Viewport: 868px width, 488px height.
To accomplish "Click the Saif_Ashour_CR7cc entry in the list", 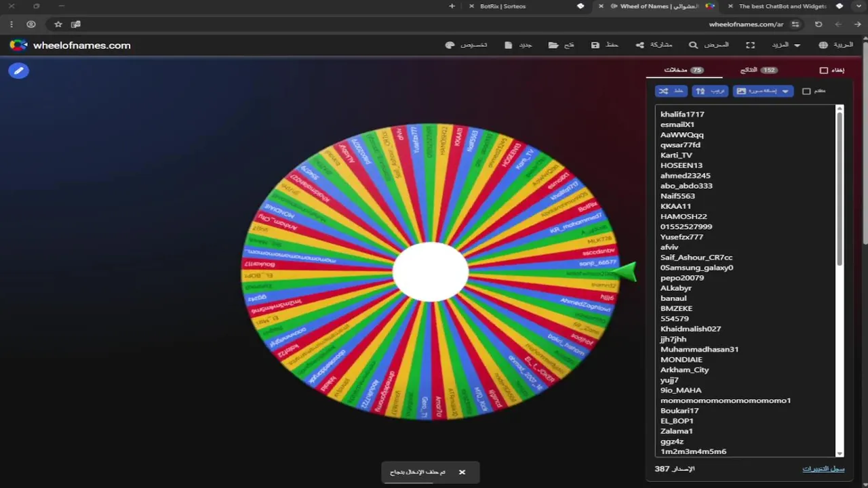I will 696,258.
